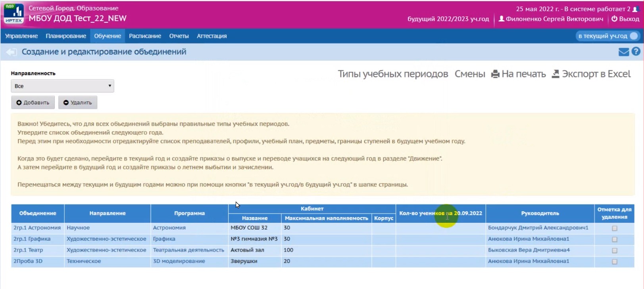644x289 pixels.
Task: Open the 2гр.1 Графика group link
Action: (x=32, y=239)
